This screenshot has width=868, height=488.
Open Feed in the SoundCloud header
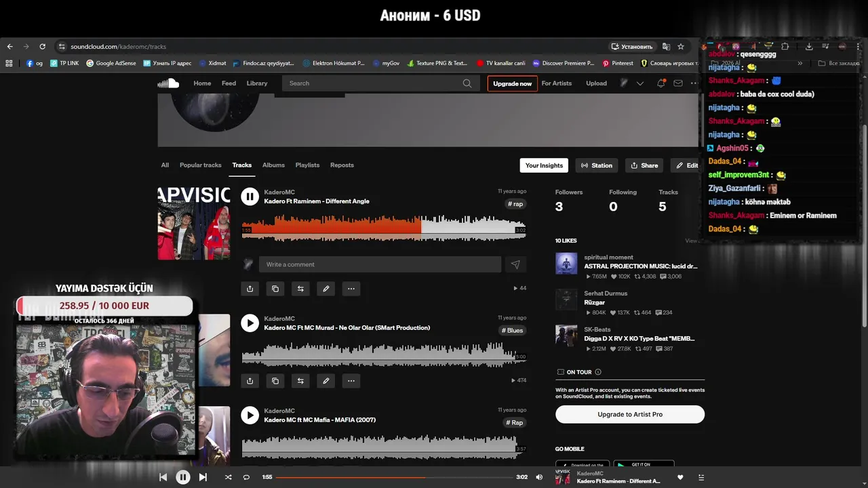pyautogui.click(x=229, y=83)
